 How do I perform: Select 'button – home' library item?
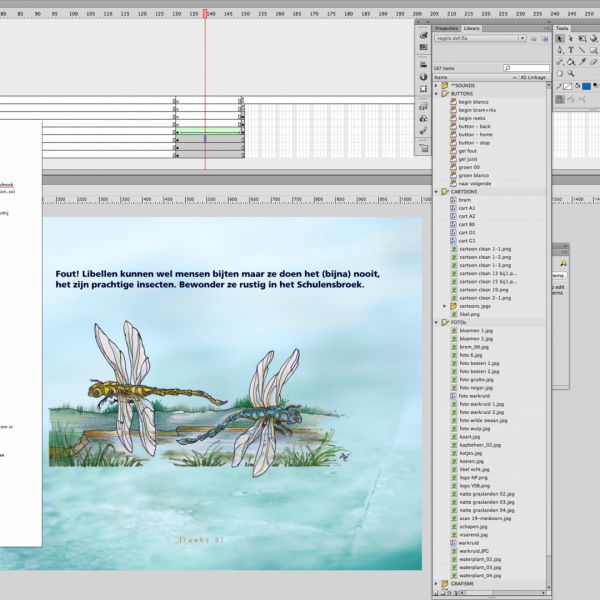[475, 134]
